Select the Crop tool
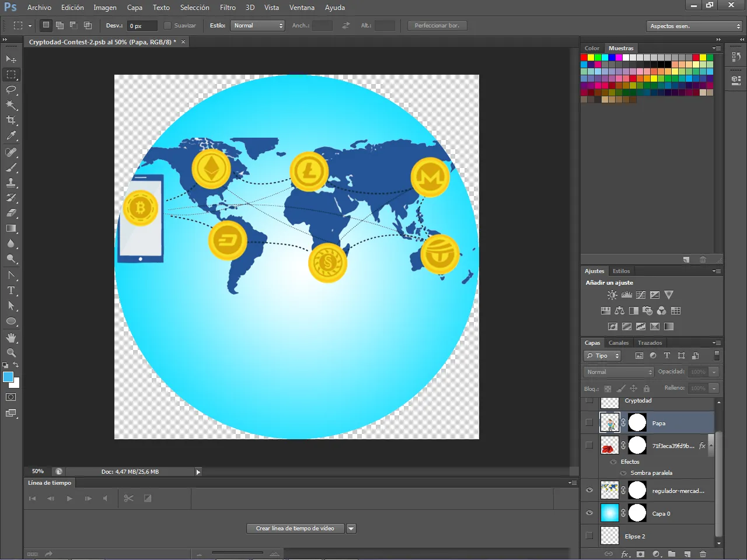 [x=11, y=120]
